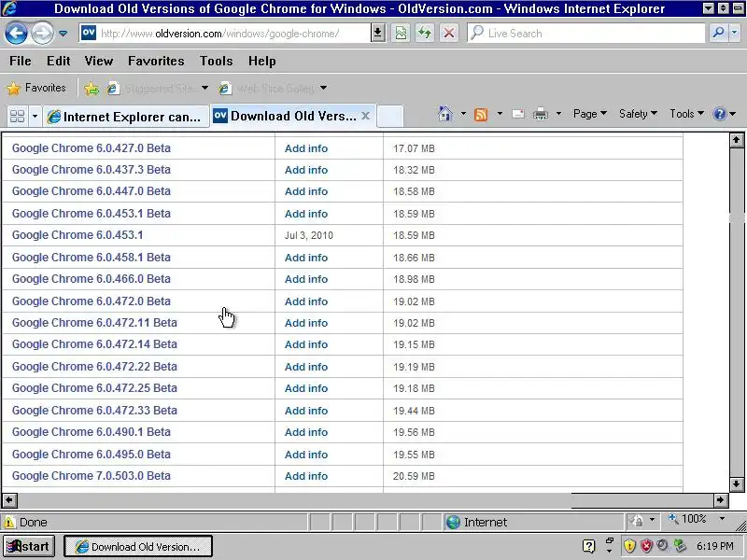Open the Help menu
This screenshot has height=560, width=747.
(261, 61)
